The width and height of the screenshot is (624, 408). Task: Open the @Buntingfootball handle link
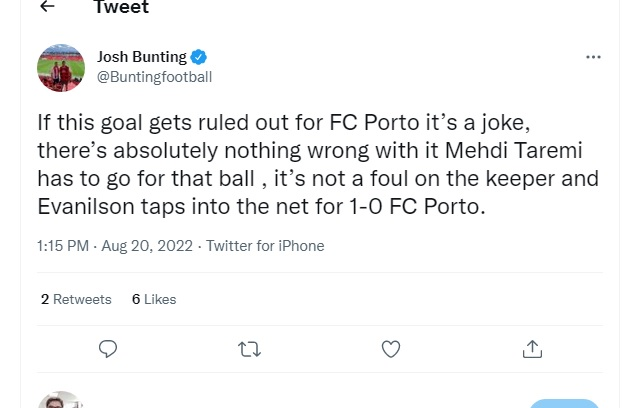pos(154,76)
